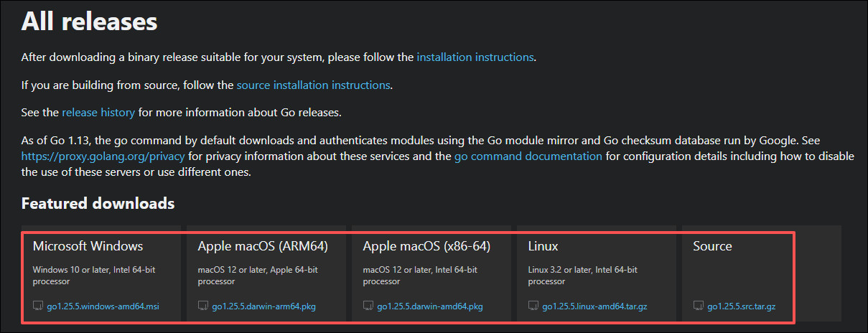Open the source installation instructions link
Viewport: 868px width, 333px height.
(313, 85)
